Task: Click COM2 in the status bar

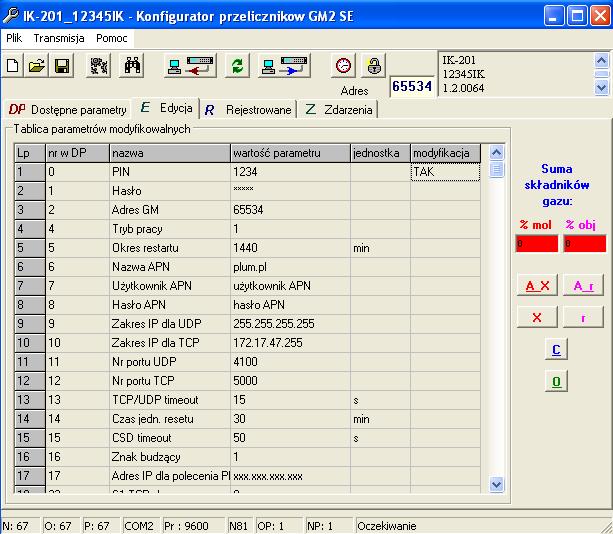Action: click(141, 526)
